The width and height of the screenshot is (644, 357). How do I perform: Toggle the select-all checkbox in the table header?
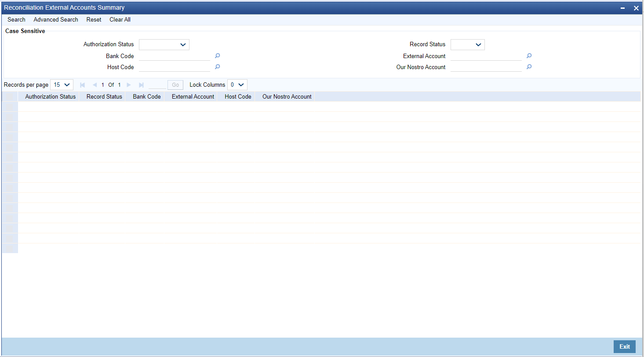(x=10, y=96)
